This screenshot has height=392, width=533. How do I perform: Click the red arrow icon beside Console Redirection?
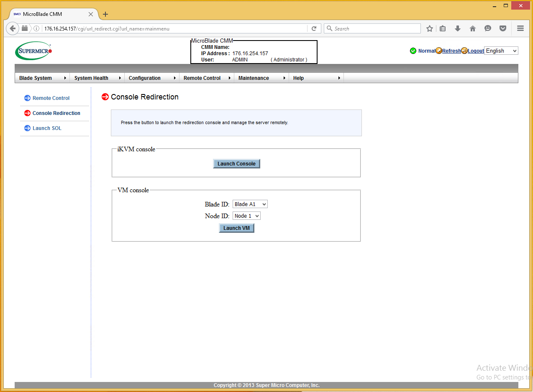pos(27,113)
